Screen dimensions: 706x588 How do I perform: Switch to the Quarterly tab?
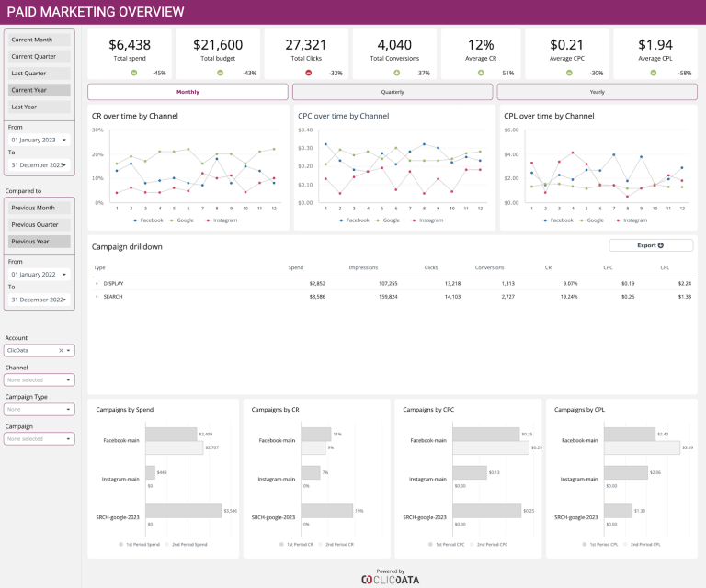(393, 92)
